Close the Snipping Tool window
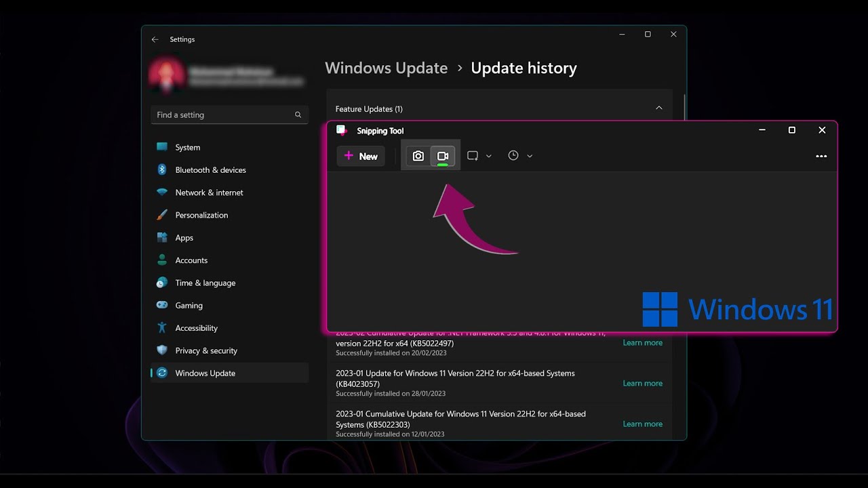868x488 pixels. click(x=822, y=130)
